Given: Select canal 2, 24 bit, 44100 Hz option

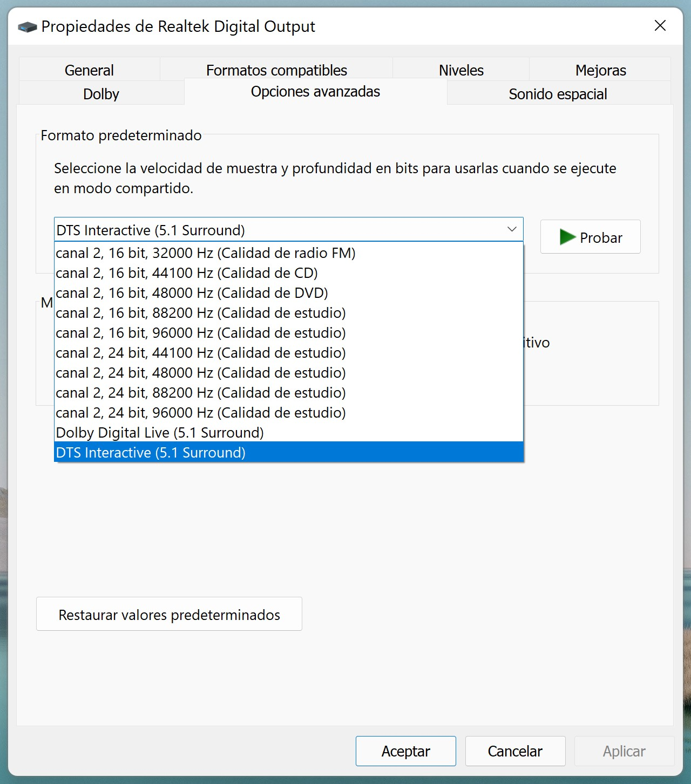Looking at the screenshot, I should point(289,353).
